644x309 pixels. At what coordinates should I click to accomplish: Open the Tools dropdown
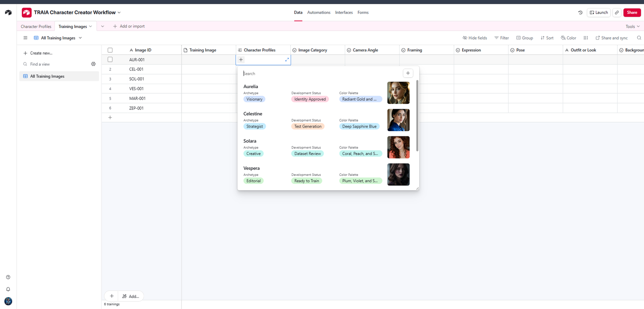point(633,27)
